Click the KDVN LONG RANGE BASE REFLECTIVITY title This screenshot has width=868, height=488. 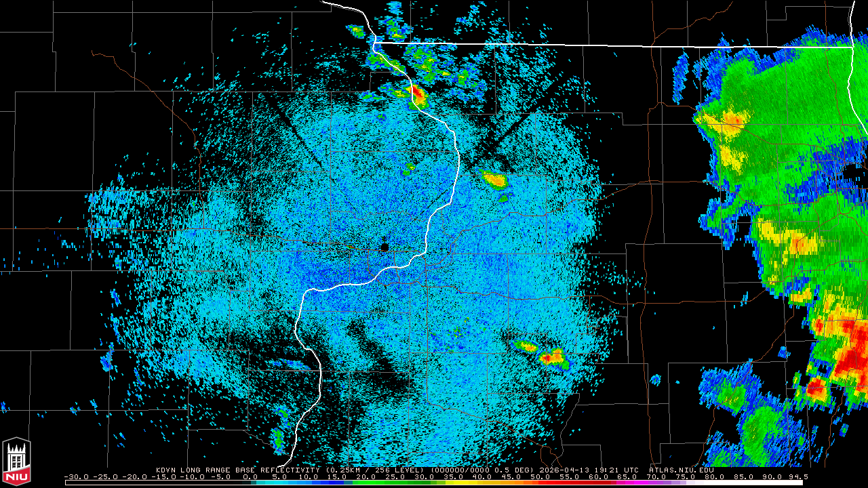[x=237, y=469]
